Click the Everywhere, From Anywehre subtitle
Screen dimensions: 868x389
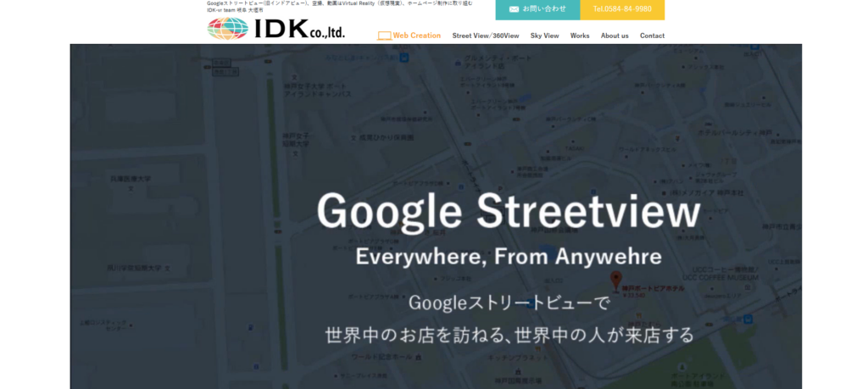[x=509, y=256]
